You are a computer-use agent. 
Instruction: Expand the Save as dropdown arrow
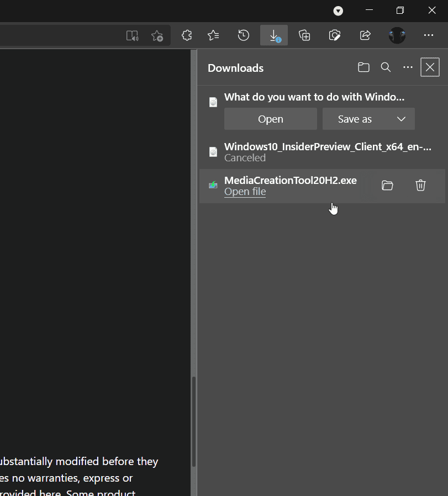pos(402,119)
